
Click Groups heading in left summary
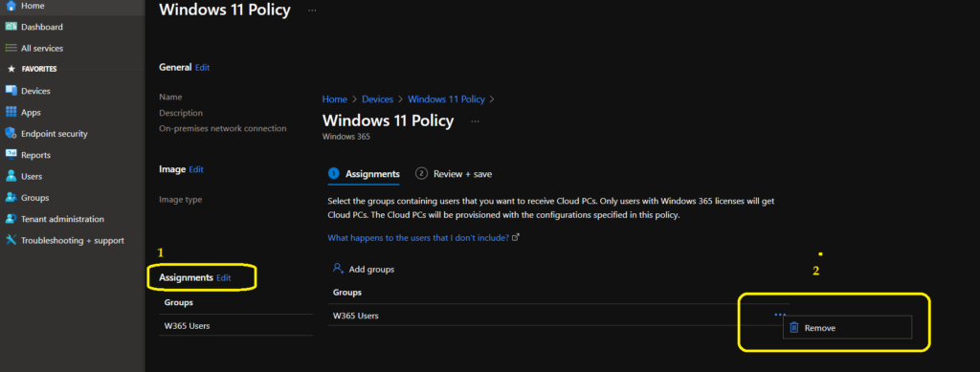tap(179, 302)
